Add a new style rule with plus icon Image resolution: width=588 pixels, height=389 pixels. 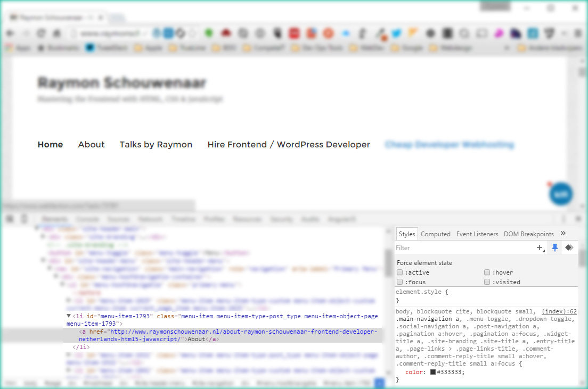541,248
